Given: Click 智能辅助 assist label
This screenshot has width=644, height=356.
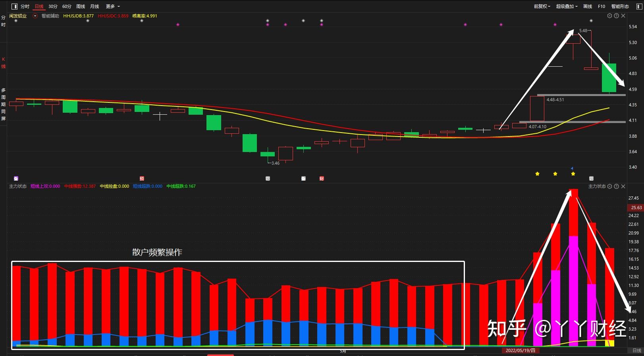Looking at the screenshot, I should coord(50,16).
